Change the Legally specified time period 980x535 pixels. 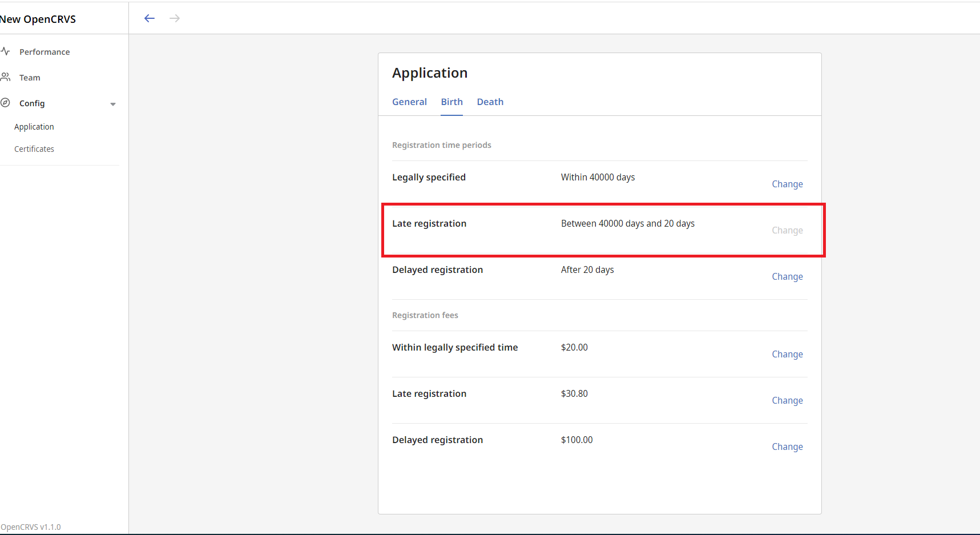tap(787, 183)
